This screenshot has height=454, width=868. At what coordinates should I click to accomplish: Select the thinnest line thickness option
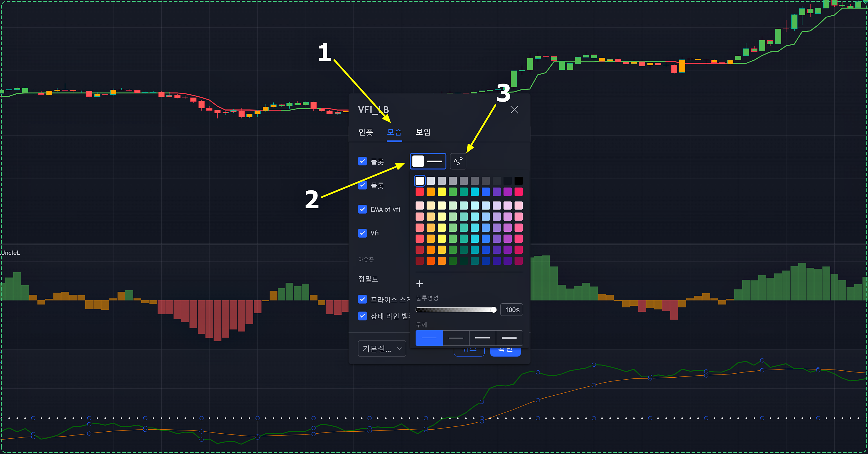click(429, 338)
